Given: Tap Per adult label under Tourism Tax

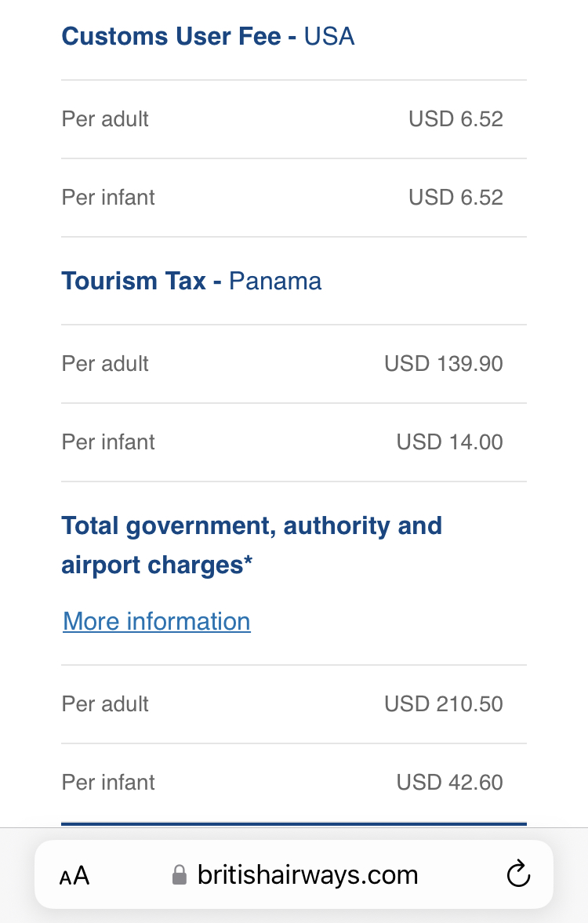Looking at the screenshot, I should point(105,364).
